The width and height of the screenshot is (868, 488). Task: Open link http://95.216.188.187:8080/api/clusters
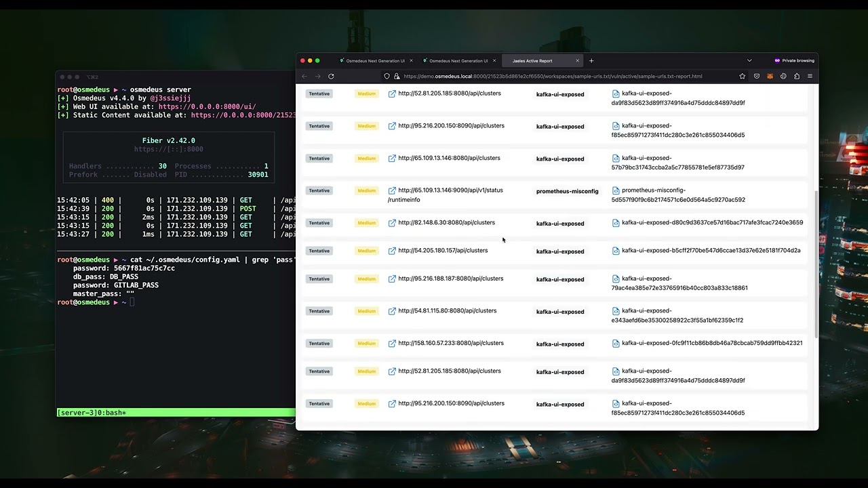pos(450,278)
